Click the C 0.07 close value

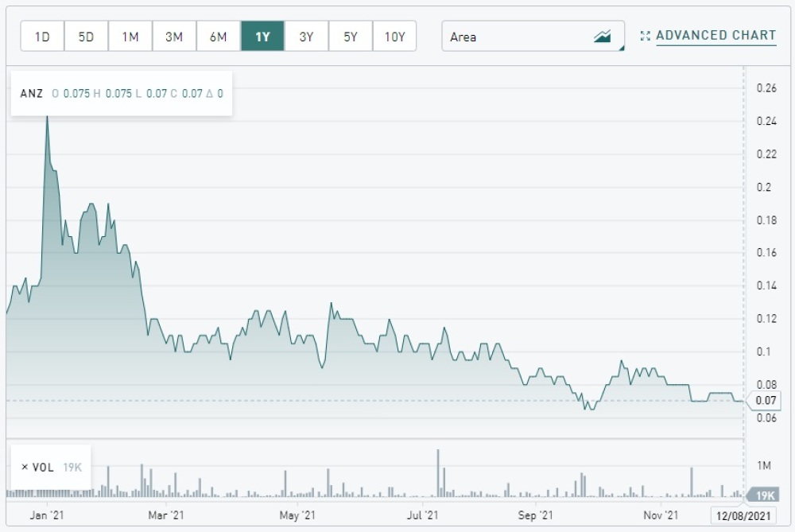click(x=187, y=93)
